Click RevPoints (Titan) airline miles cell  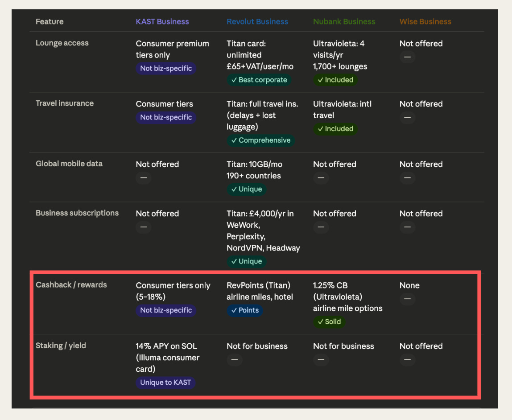(x=260, y=291)
